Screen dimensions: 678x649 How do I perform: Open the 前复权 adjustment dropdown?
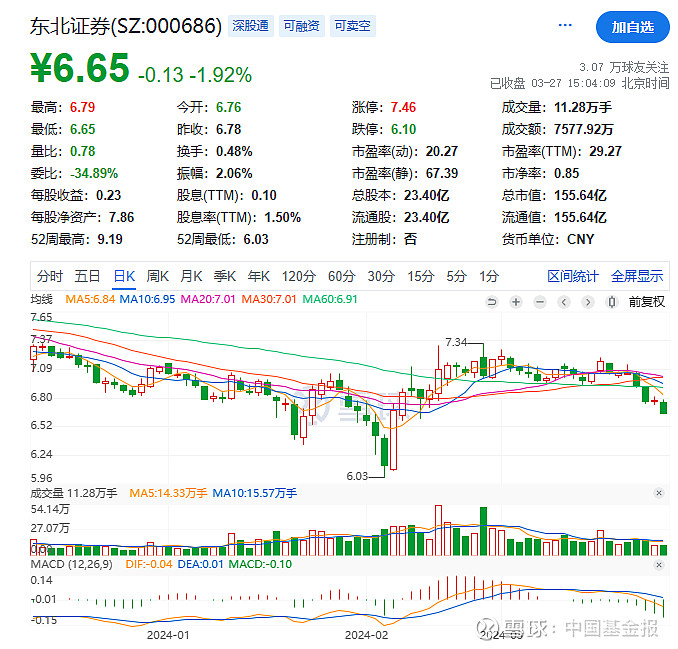[x=646, y=301]
